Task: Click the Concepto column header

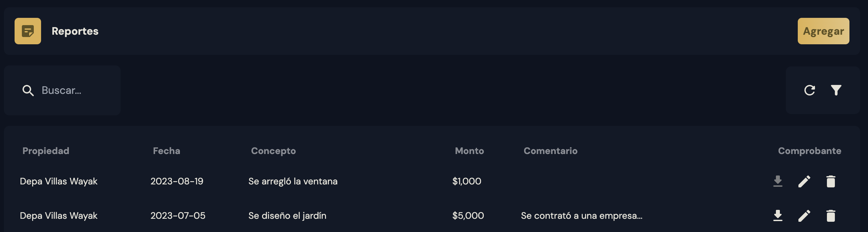Action: pyautogui.click(x=273, y=151)
